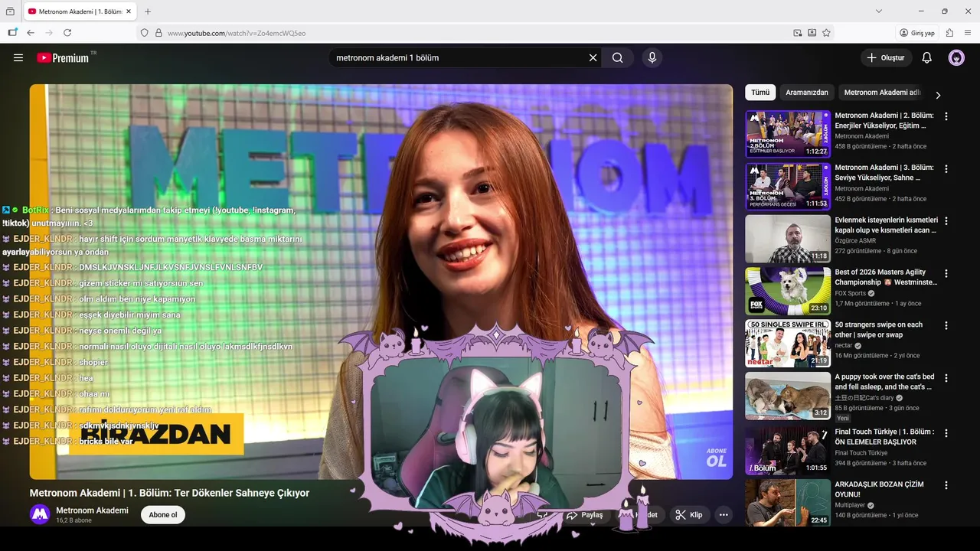Open the YouTube guide hamburger menu

click(x=18, y=57)
